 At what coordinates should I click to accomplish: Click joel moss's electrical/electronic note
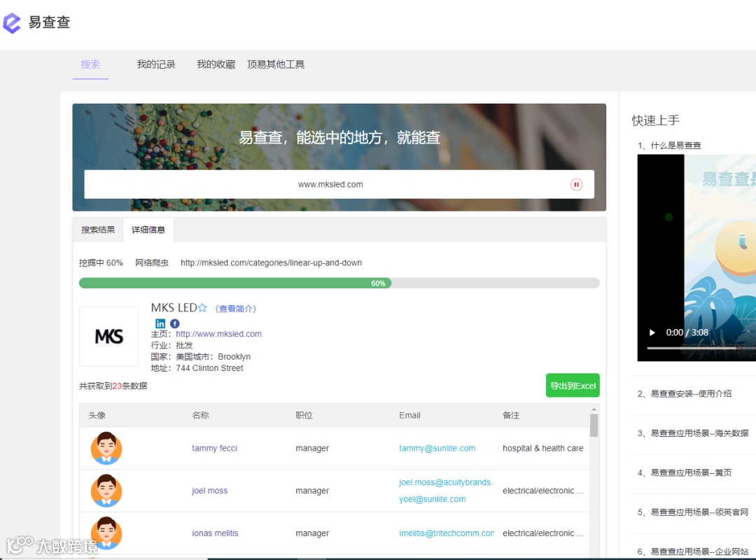point(543,491)
